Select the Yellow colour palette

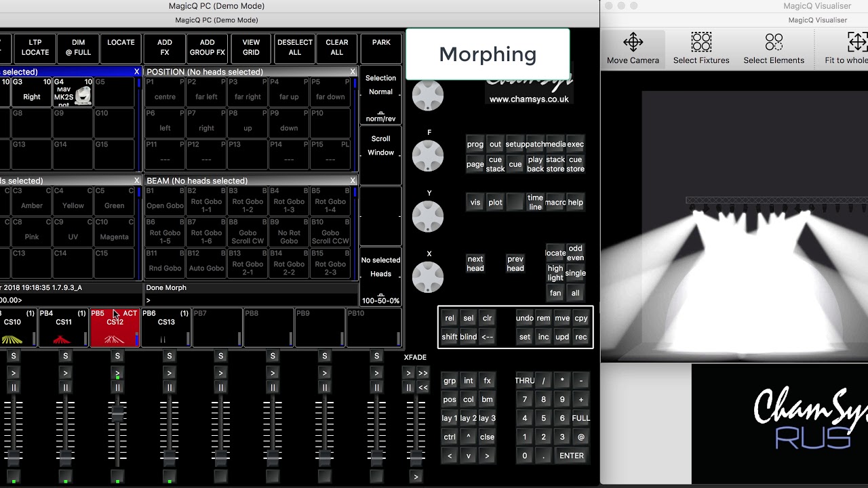pos(73,201)
